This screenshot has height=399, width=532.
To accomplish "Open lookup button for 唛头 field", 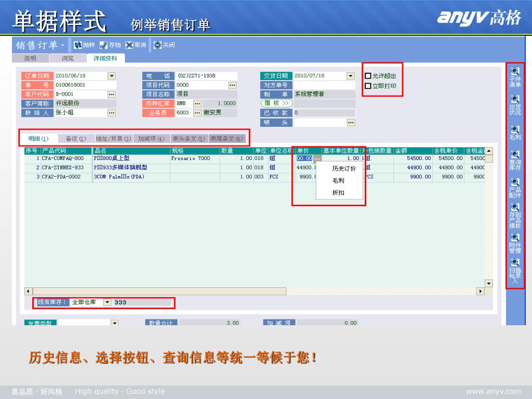I will pyautogui.click(x=351, y=123).
